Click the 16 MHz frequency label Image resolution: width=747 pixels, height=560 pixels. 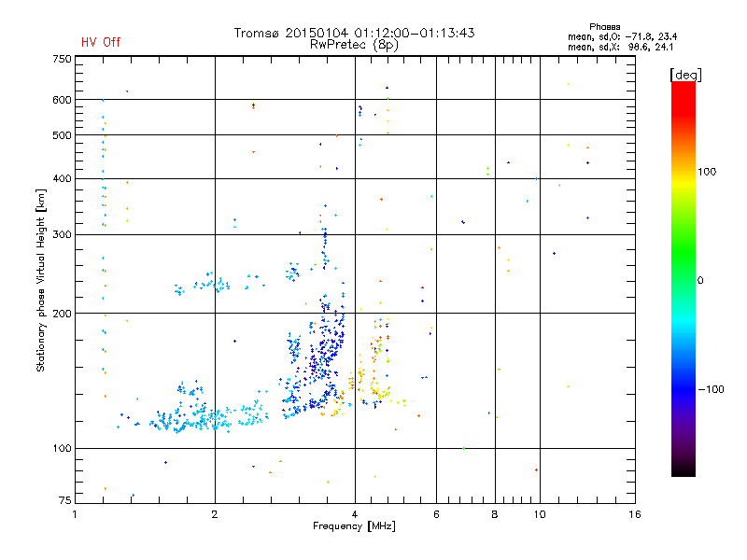click(x=635, y=514)
